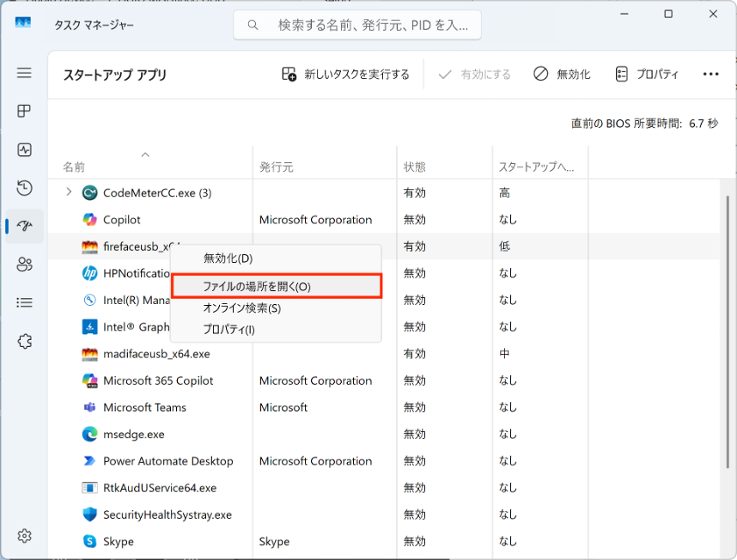This screenshot has width=737, height=560.
Task: Sort list by 名前 column header
Action: (74, 167)
